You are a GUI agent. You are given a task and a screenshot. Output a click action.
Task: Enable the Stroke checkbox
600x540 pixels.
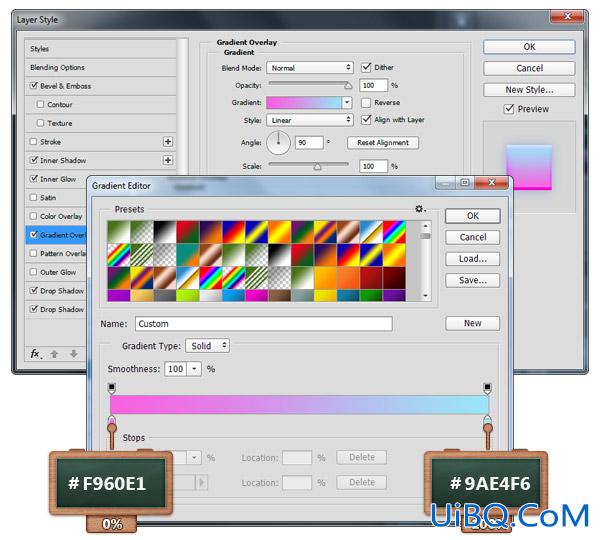[34, 142]
